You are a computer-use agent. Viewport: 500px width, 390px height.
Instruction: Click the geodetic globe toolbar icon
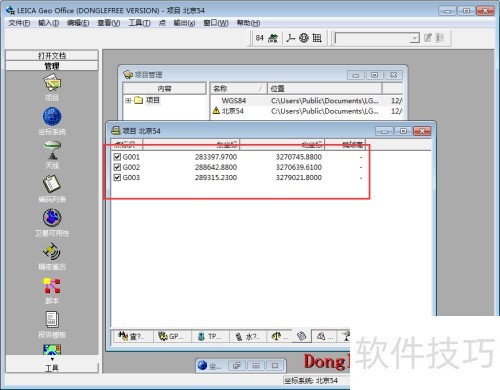point(304,38)
